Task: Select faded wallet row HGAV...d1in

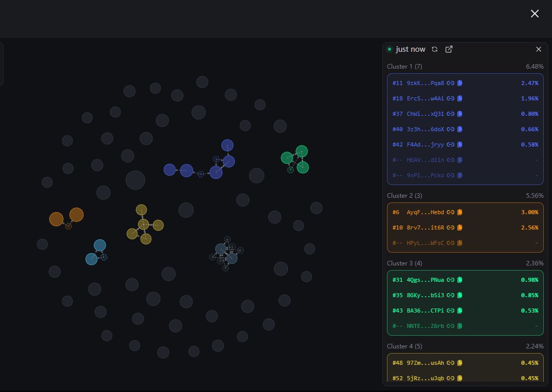Action: pos(465,160)
